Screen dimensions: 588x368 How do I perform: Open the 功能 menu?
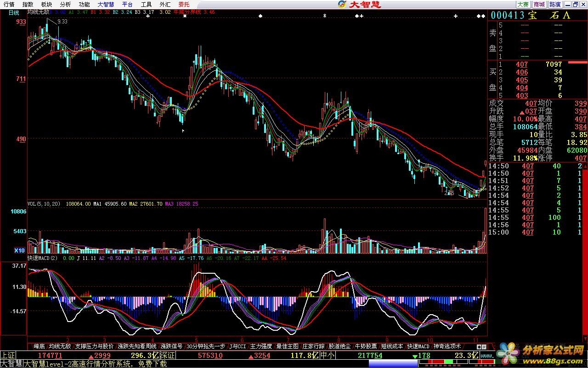(x=84, y=4)
